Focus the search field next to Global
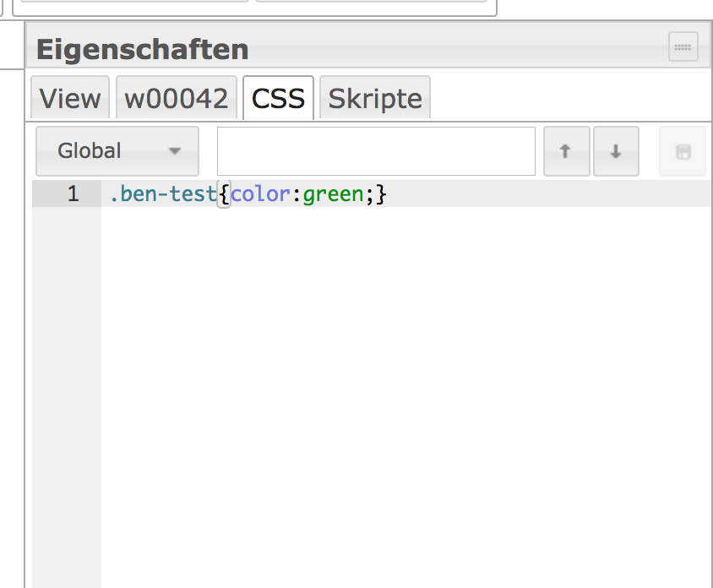Image resolution: width=713 pixels, height=588 pixels. coord(376,151)
